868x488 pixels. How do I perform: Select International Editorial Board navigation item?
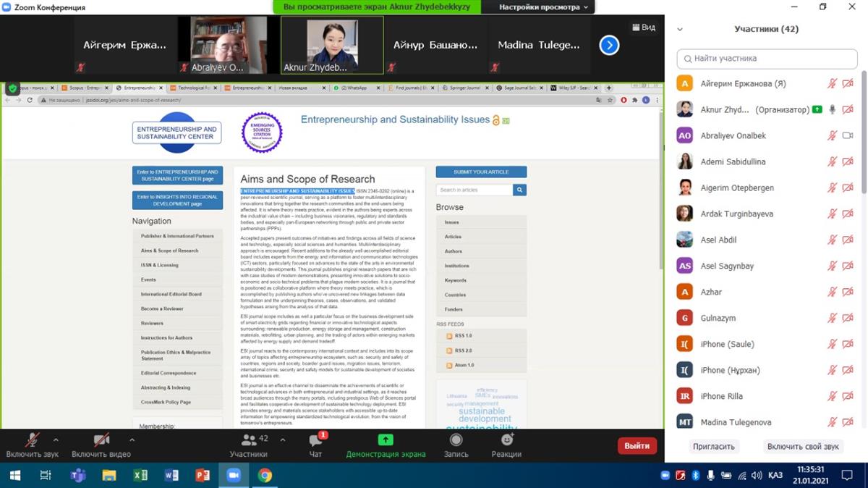click(171, 294)
